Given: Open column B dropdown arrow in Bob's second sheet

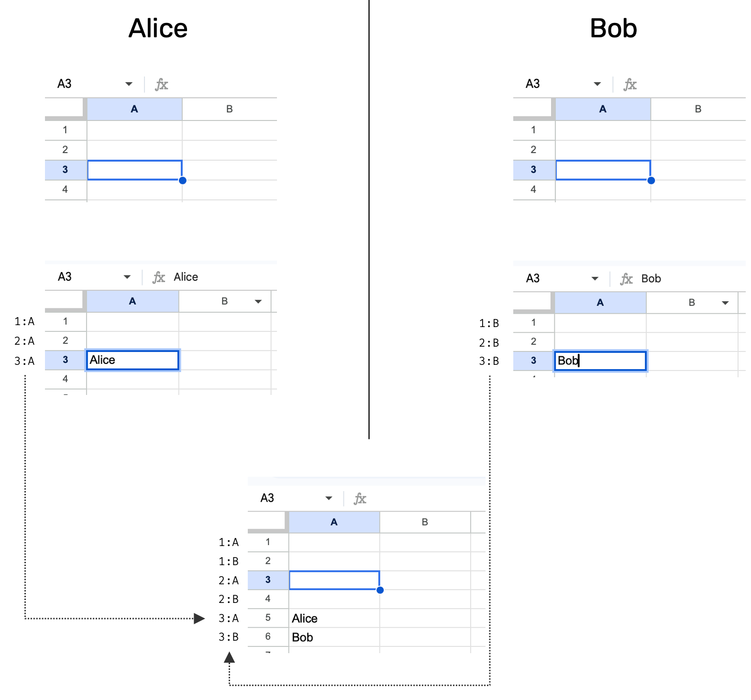Looking at the screenshot, I should click(725, 303).
